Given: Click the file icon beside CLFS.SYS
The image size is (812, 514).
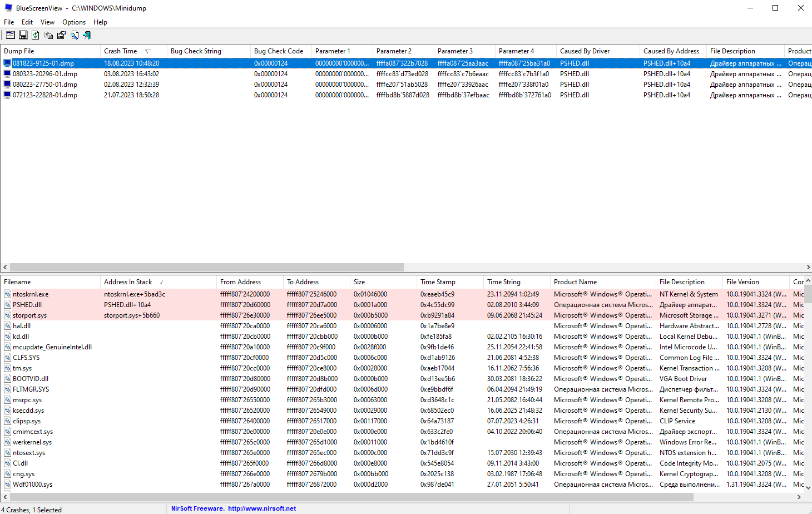Looking at the screenshot, I should pyautogui.click(x=8, y=358).
